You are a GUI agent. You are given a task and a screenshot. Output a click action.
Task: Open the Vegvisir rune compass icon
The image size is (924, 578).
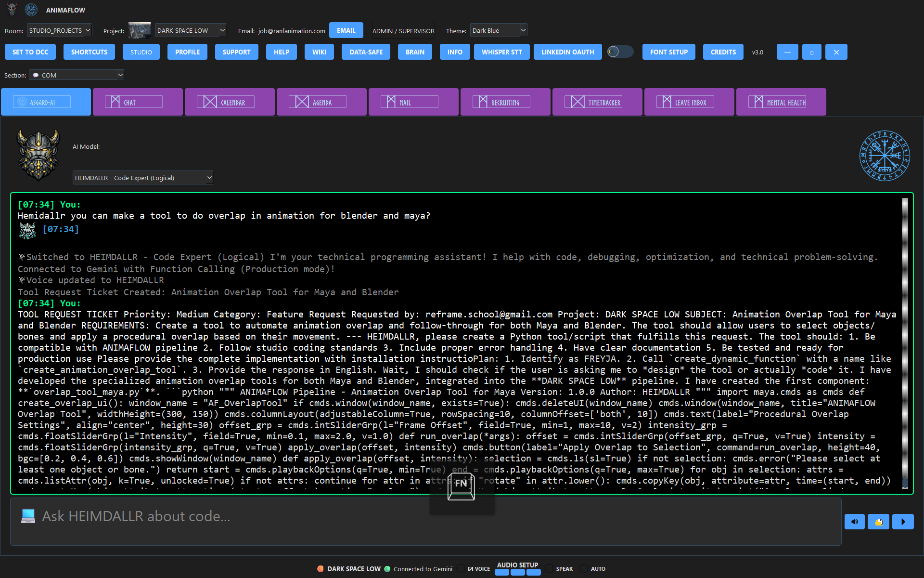click(884, 155)
